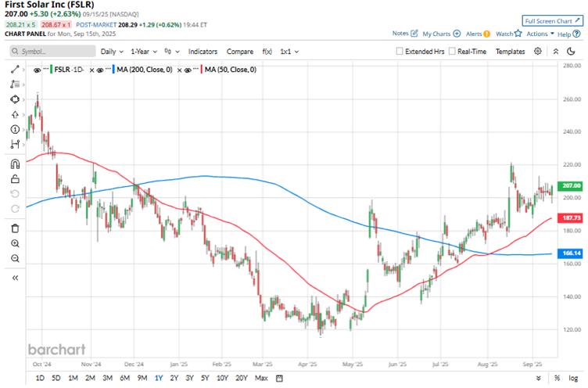The image size is (588, 388).
Task: Open the Daily frequency dropdown
Action: [112, 52]
